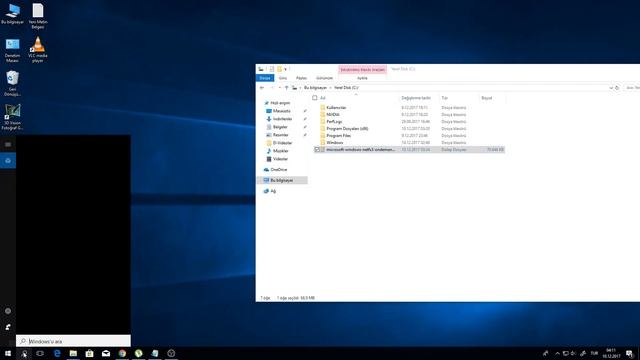Viewport: 640px width, 360px height.
Task: Select the 3D Vision desktop shortcut
Action: coord(12,117)
